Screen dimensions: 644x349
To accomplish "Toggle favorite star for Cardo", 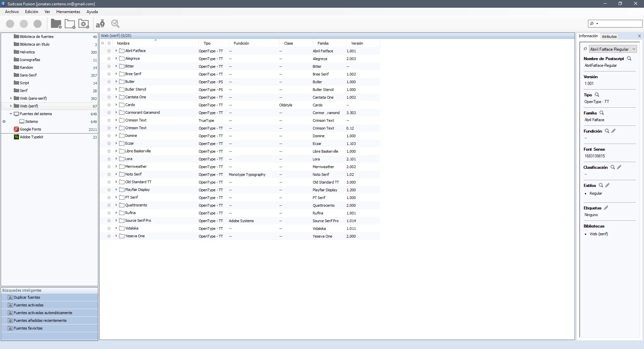I will pos(109,105).
